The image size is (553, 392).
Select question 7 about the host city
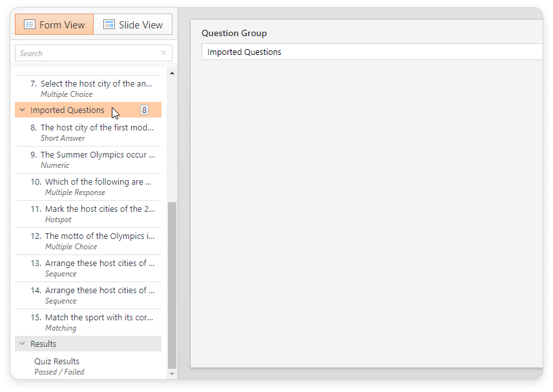[88, 88]
